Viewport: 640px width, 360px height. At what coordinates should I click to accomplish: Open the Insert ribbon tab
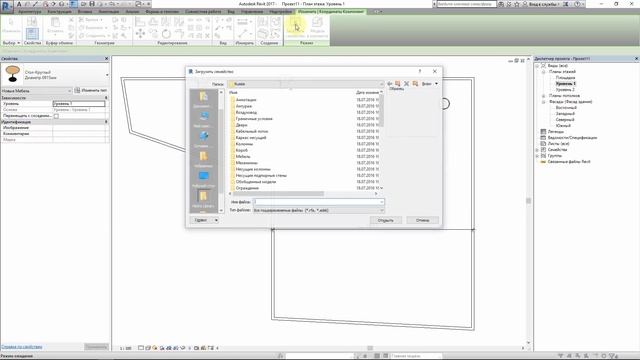pos(85,12)
